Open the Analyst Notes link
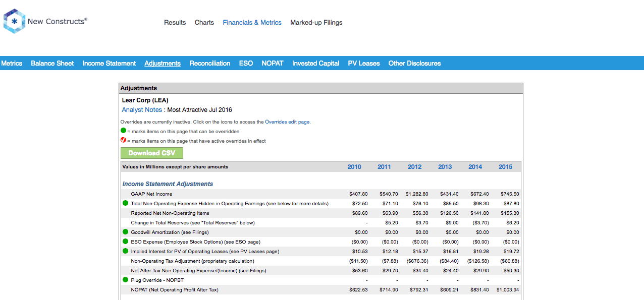This screenshot has height=300, width=644. coord(142,109)
